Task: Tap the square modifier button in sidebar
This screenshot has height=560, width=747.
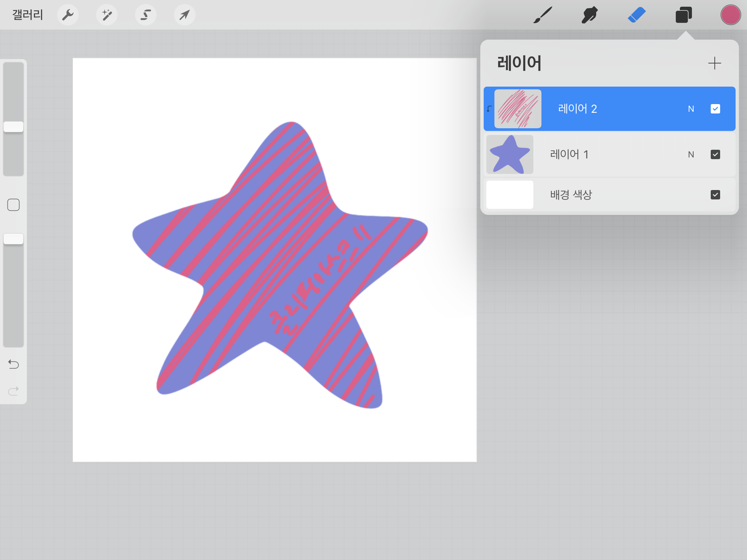Action: tap(13, 205)
